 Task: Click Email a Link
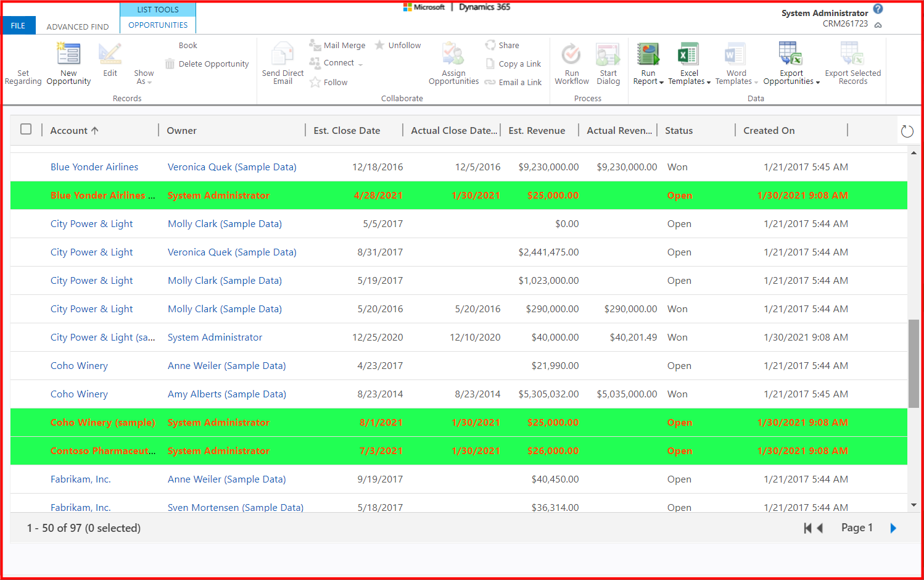point(513,83)
